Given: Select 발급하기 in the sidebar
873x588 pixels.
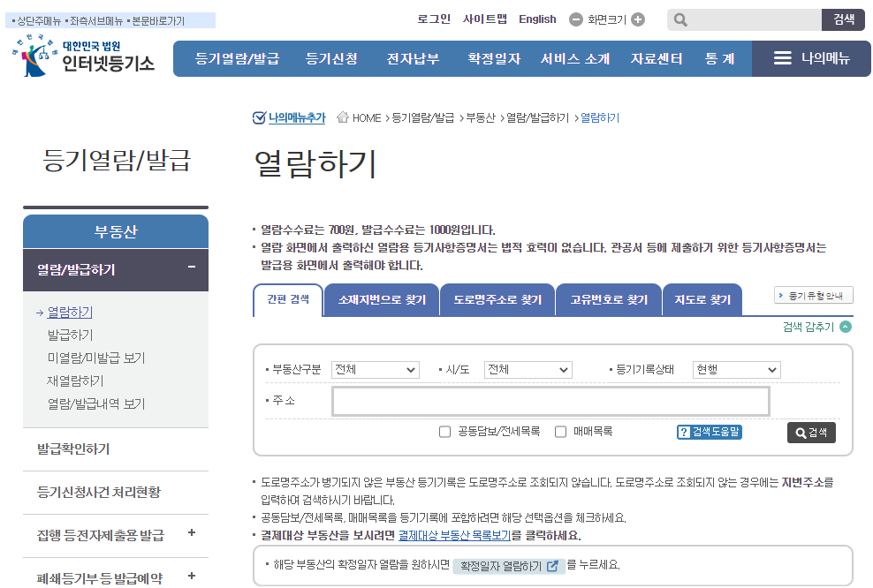Looking at the screenshot, I should coord(70,335).
